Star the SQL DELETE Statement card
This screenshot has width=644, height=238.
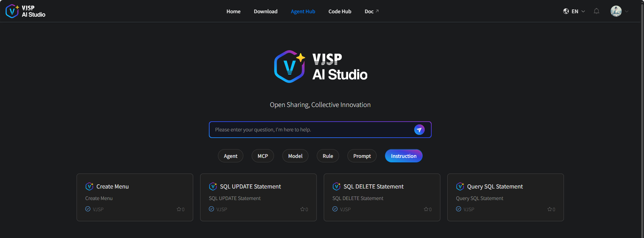click(x=426, y=209)
